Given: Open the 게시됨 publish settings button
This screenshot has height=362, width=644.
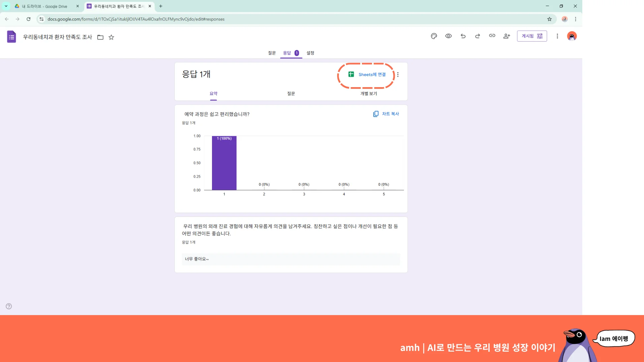Looking at the screenshot, I should (x=532, y=36).
